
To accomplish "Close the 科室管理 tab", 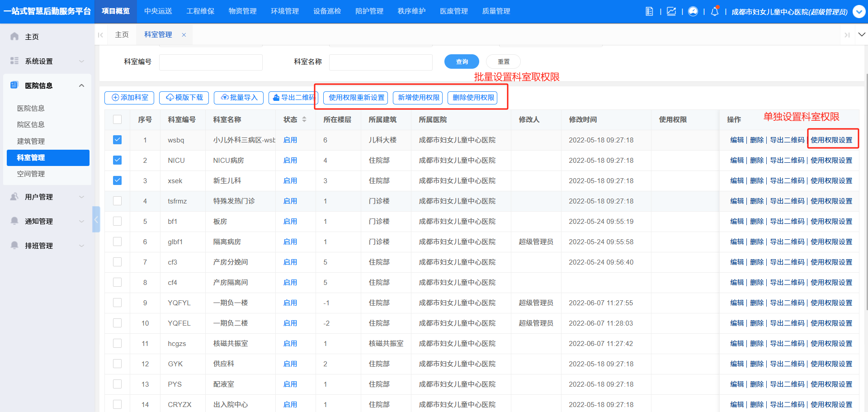I will pyautogui.click(x=184, y=35).
